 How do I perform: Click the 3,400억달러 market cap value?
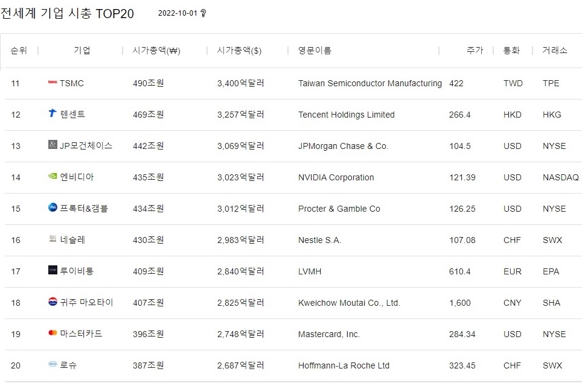pyautogui.click(x=241, y=83)
